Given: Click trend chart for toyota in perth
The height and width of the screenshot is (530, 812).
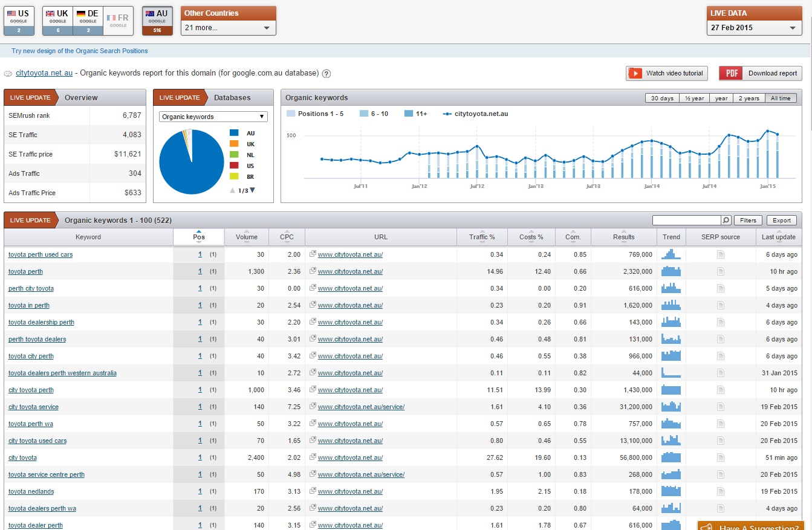Looking at the screenshot, I should click(x=671, y=305).
